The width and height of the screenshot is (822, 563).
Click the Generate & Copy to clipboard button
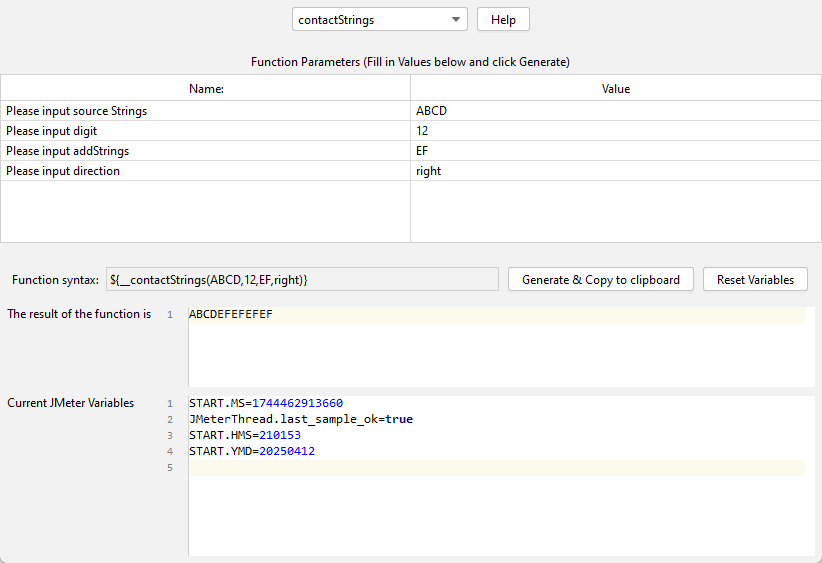[600, 280]
